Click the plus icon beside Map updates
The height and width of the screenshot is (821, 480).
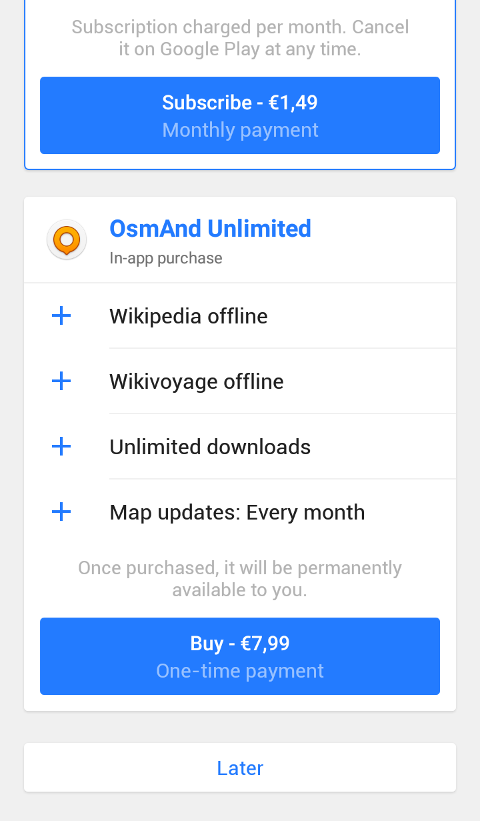[61, 512]
